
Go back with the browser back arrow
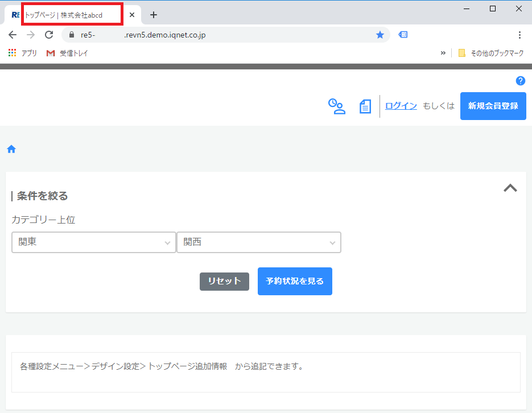[x=13, y=35]
